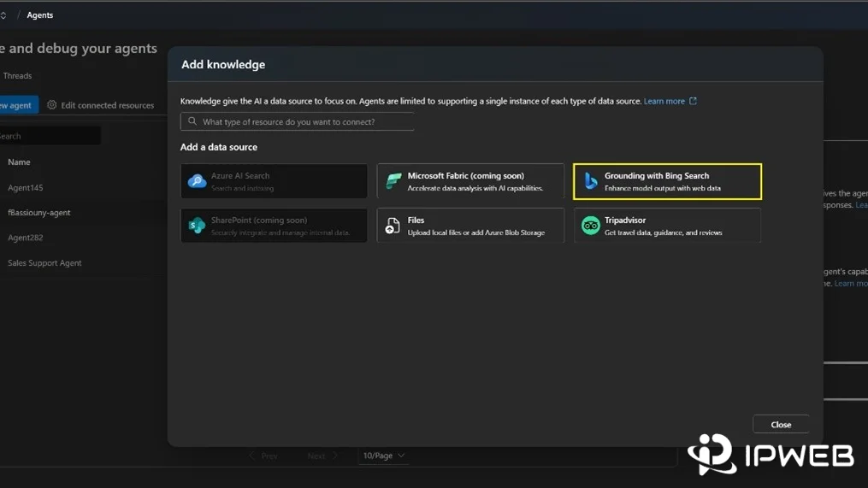Click the New agent button

[19, 105]
